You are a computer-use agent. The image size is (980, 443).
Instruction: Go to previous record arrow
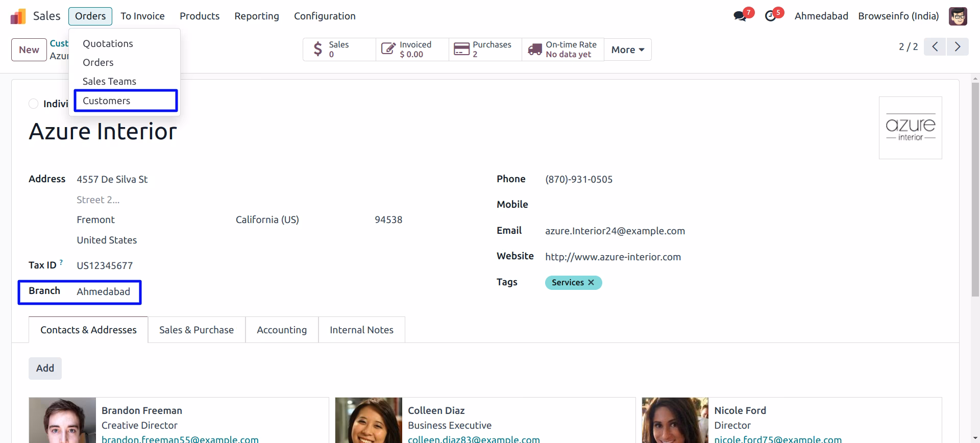(x=935, y=47)
